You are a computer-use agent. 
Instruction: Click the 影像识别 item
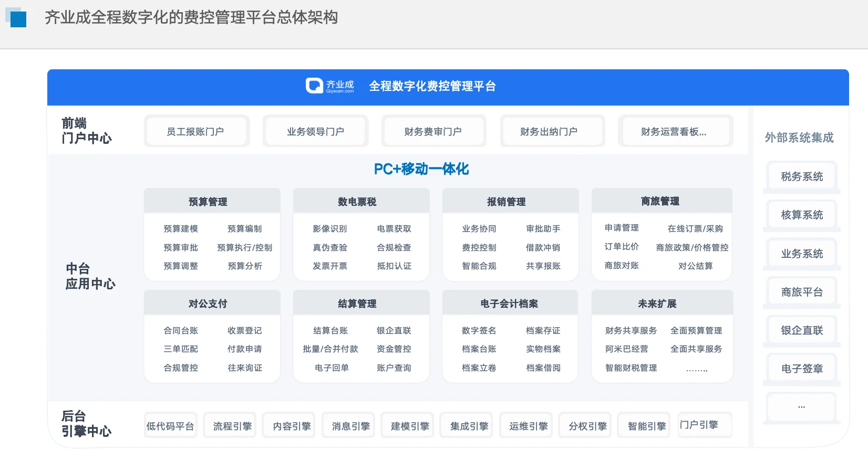point(330,228)
